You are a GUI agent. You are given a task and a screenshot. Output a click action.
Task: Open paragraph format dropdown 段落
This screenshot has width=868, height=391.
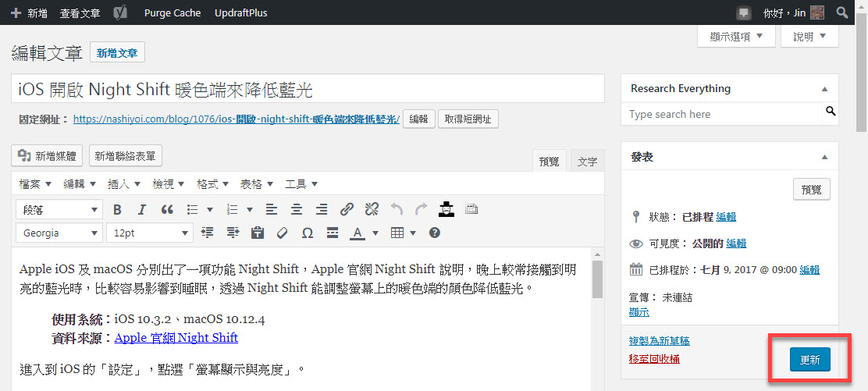point(59,209)
